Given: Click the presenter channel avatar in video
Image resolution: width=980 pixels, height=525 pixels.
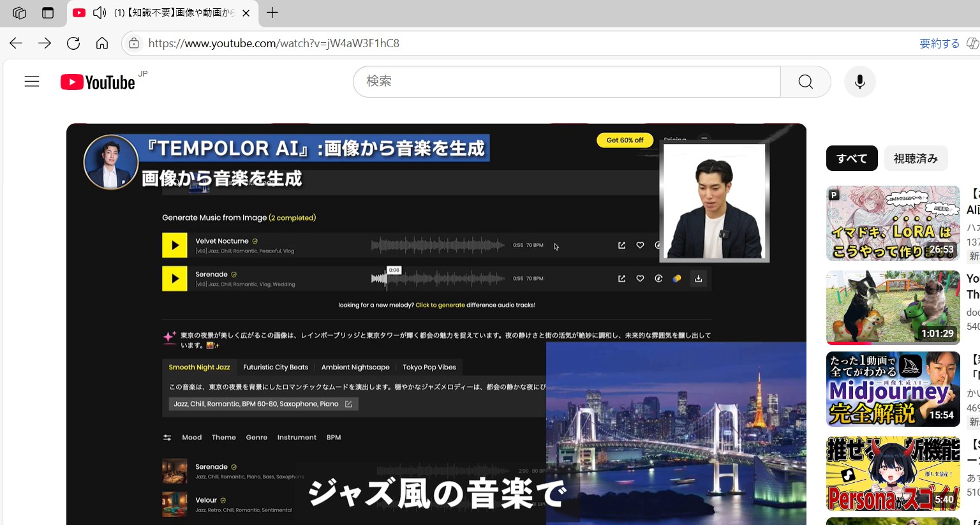Looking at the screenshot, I should pos(111,162).
